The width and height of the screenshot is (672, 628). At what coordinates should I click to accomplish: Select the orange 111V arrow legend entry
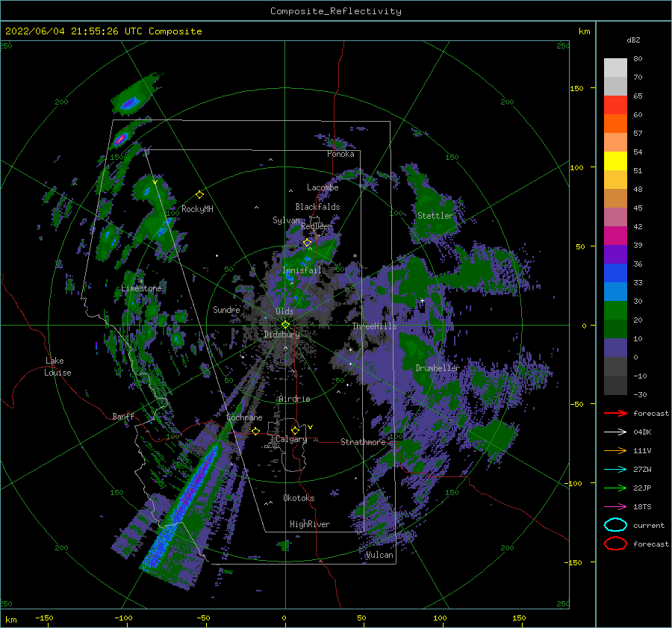(615, 450)
